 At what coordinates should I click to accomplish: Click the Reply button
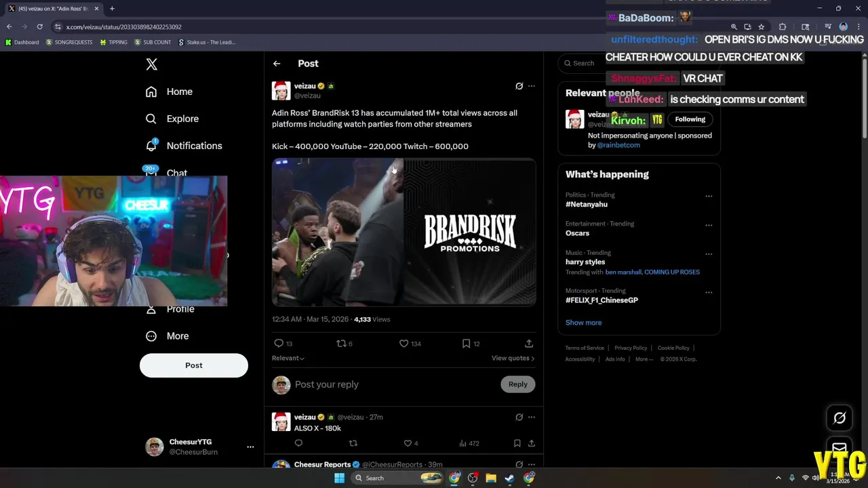(x=518, y=384)
